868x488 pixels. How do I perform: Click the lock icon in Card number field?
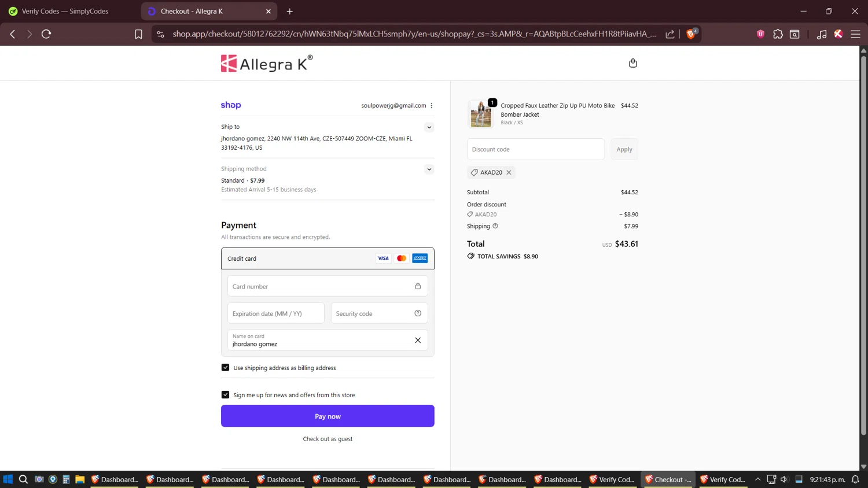click(418, 286)
